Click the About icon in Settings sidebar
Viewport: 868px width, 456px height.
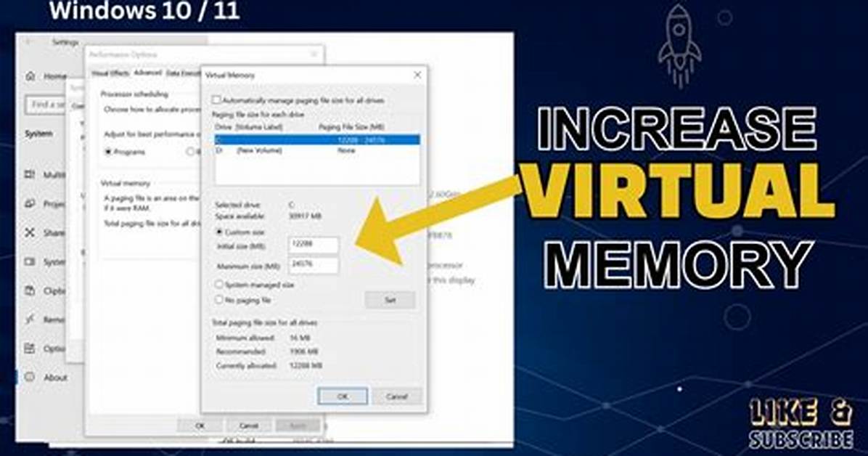point(30,378)
